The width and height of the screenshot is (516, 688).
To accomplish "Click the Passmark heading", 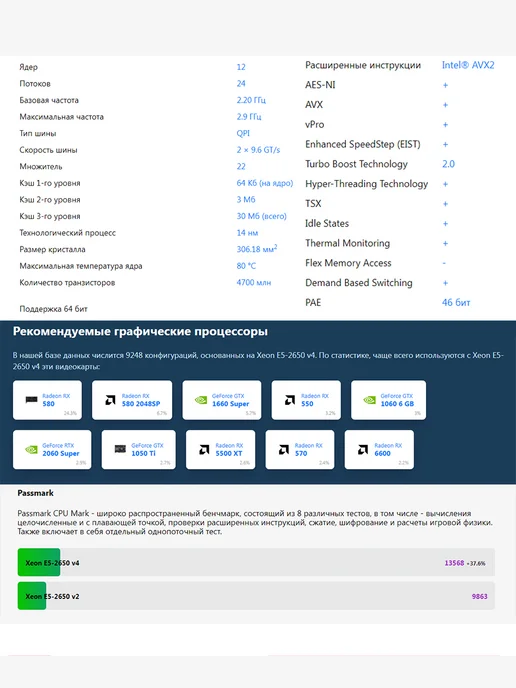I will pyautogui.click(x=36, y=493).
